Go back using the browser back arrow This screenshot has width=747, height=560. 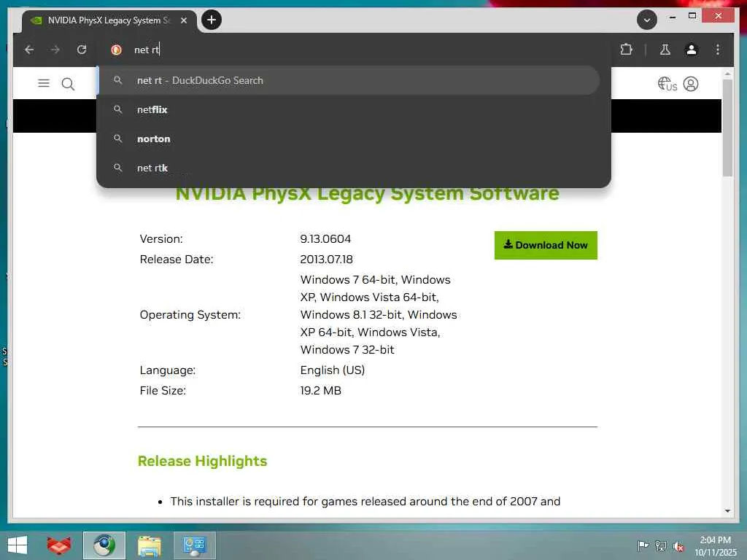29,50
